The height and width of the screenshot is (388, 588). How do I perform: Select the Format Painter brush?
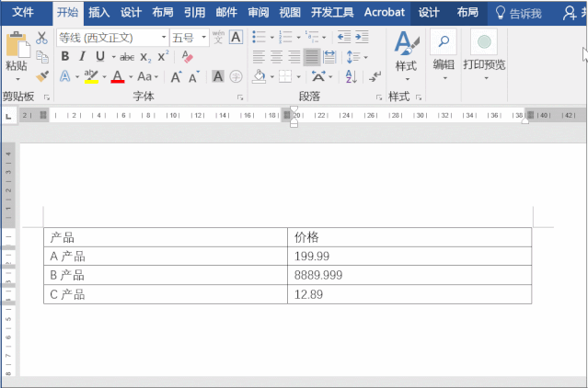tap(42, 76)
